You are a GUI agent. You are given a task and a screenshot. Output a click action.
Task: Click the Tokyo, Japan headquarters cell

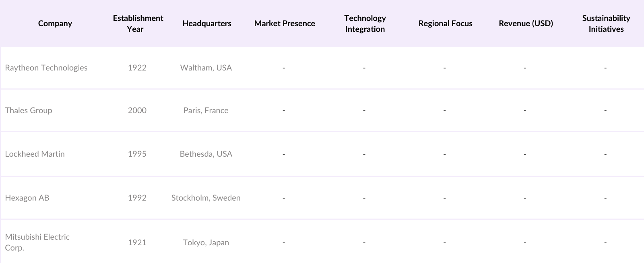point(206,242)
